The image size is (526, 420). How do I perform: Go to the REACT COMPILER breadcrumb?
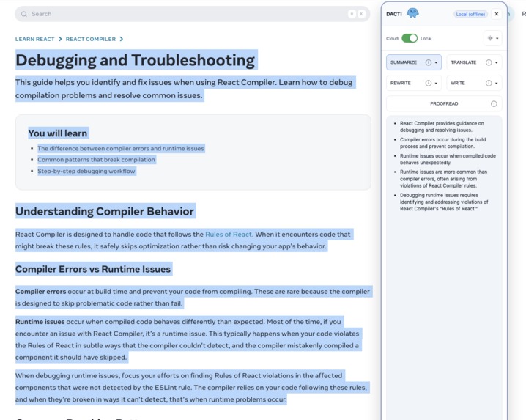click(91, 40)
